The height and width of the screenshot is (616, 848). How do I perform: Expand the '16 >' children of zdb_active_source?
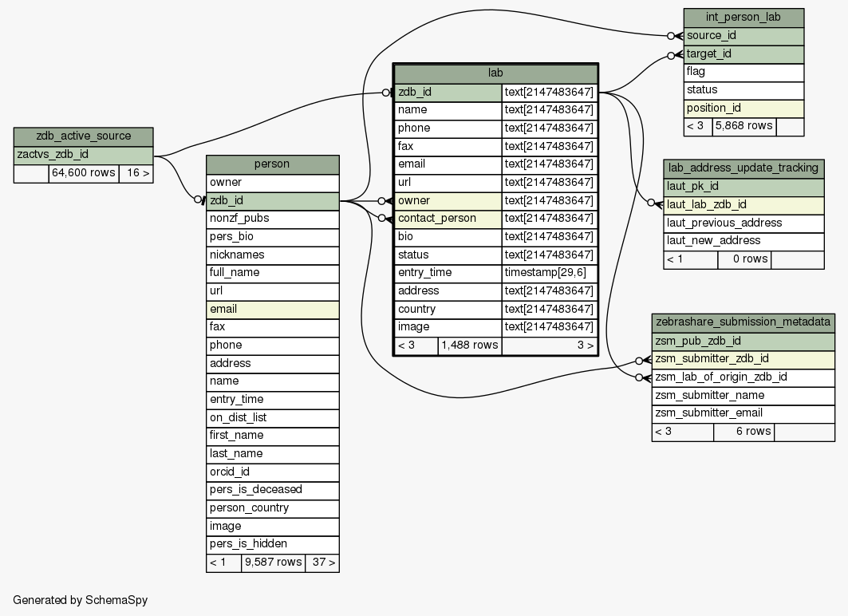pyautogui.click(x=136, y=173)
